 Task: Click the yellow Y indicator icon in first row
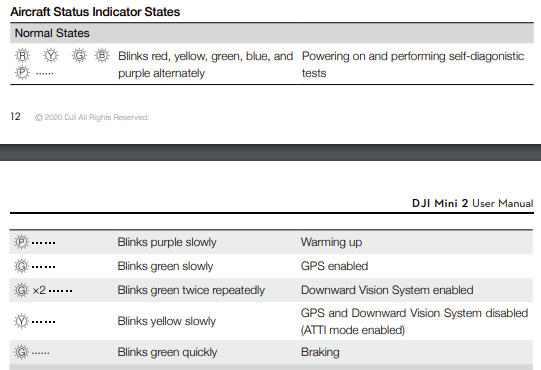click(51, 56)
